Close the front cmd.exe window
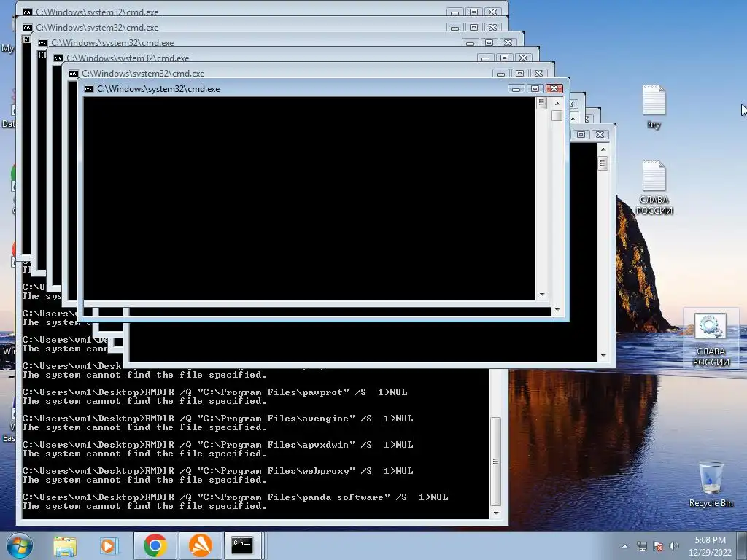747x560 pixels. pos(554,89)
